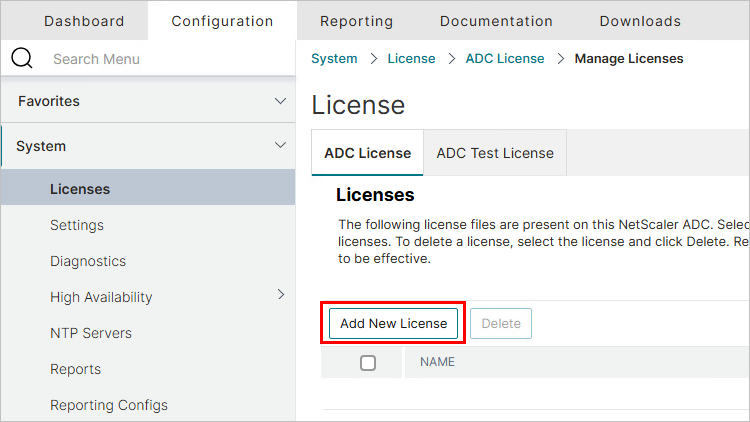Click the Search Menu input field
750x422 pixels.
pyautogui.click(x=160, y=59)
